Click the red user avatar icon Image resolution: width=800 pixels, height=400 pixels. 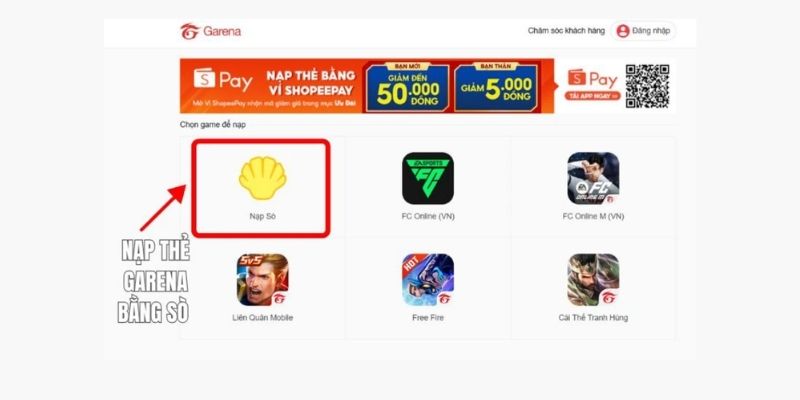[622, 31]
